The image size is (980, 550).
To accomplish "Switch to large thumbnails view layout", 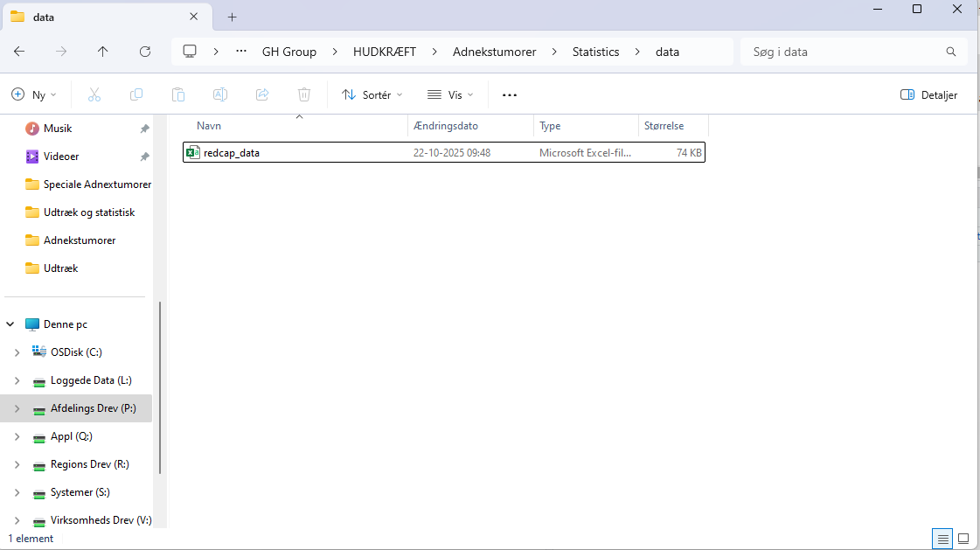I will (x=963, y=539).
